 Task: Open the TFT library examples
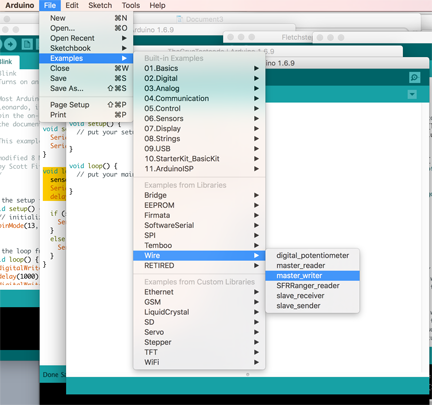[199, 352]
